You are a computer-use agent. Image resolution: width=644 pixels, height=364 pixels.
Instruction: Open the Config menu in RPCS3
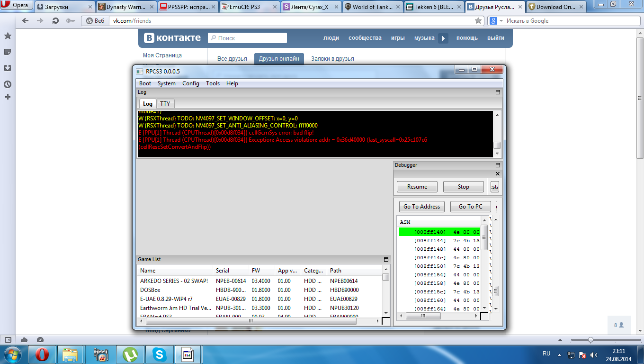click(191, 83)
